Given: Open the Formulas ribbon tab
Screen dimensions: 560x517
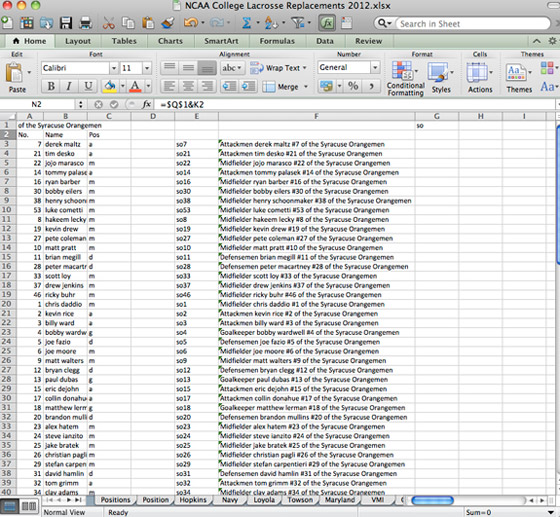Looking at the screenshot, I should pos(277,41).
